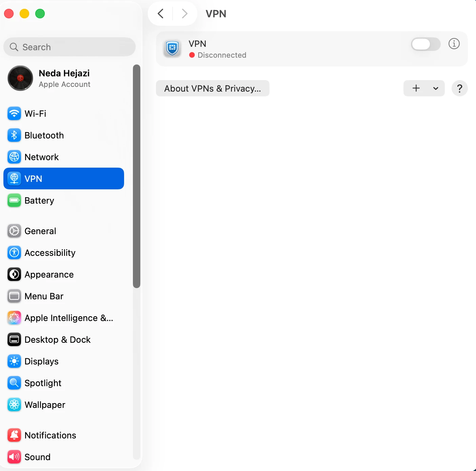Open About VPNs & Privacy
This screenshot has height=471, width=476.
(x=213, y=89)
